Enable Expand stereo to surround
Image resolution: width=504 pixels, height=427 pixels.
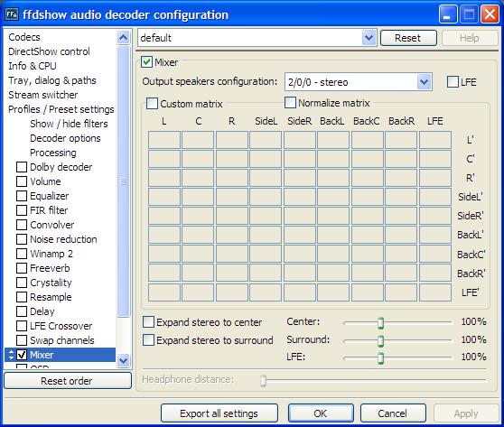pos(148,340)
